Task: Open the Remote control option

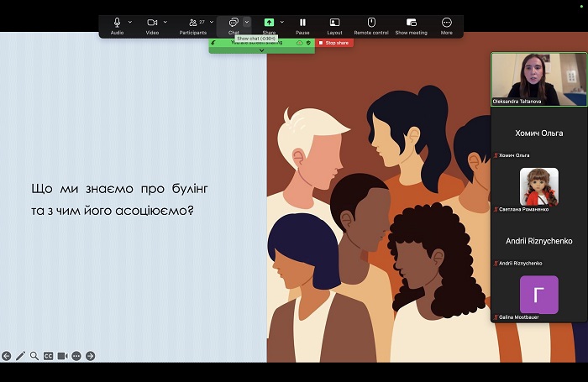Action: click(370, 23)
